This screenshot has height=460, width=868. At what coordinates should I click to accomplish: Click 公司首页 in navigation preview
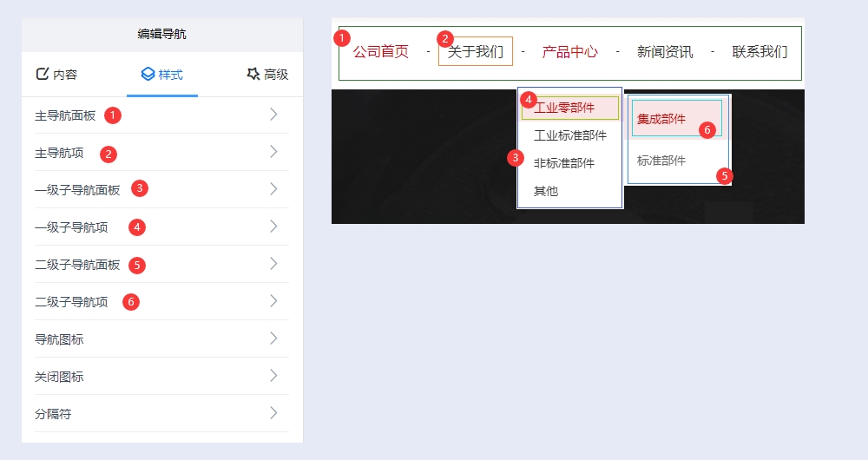pos(380,52)
